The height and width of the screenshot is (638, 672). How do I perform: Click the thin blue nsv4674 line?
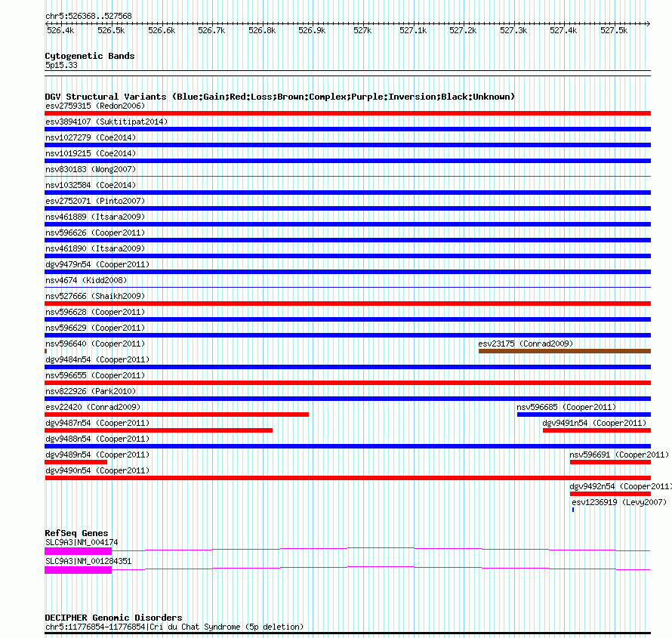pos(347,287)
